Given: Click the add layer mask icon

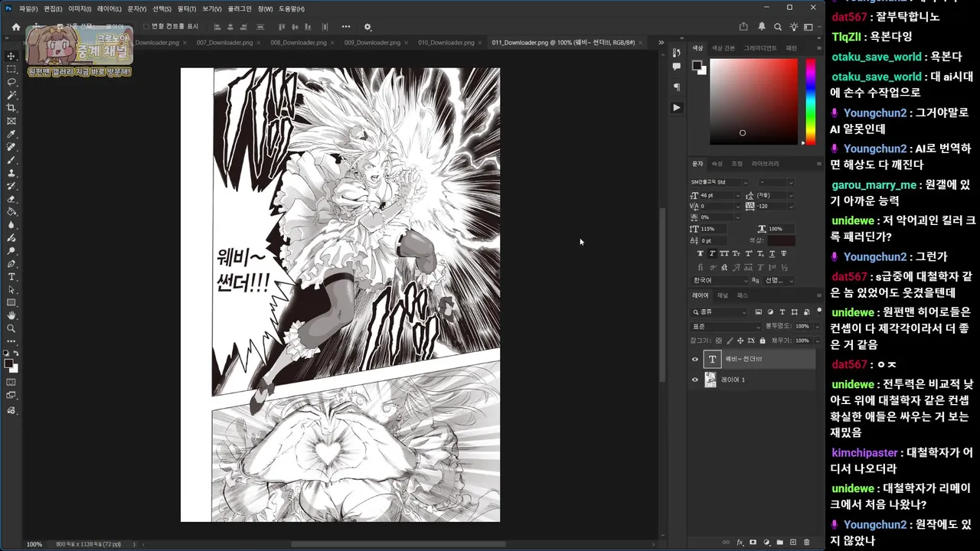Looking at the screenshot, I should pos(753,543).
